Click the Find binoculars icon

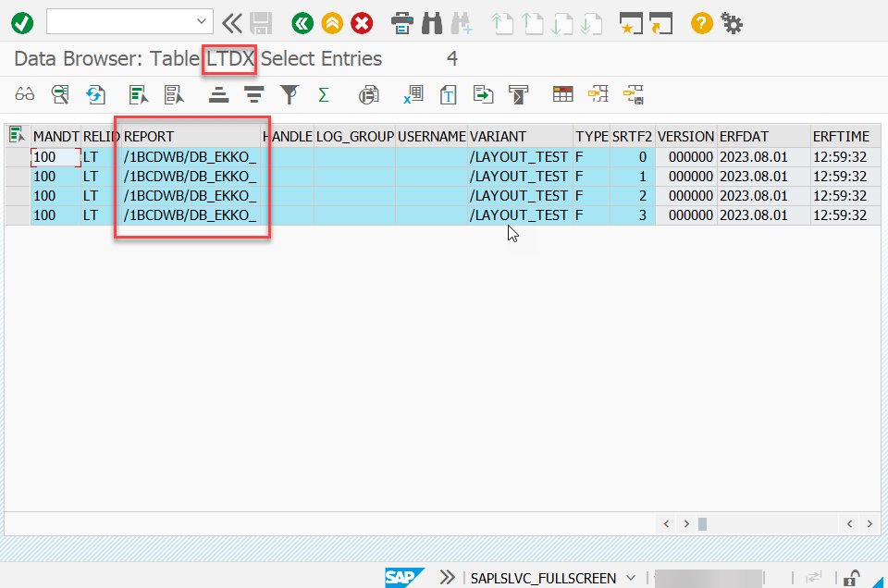[432, 23]
